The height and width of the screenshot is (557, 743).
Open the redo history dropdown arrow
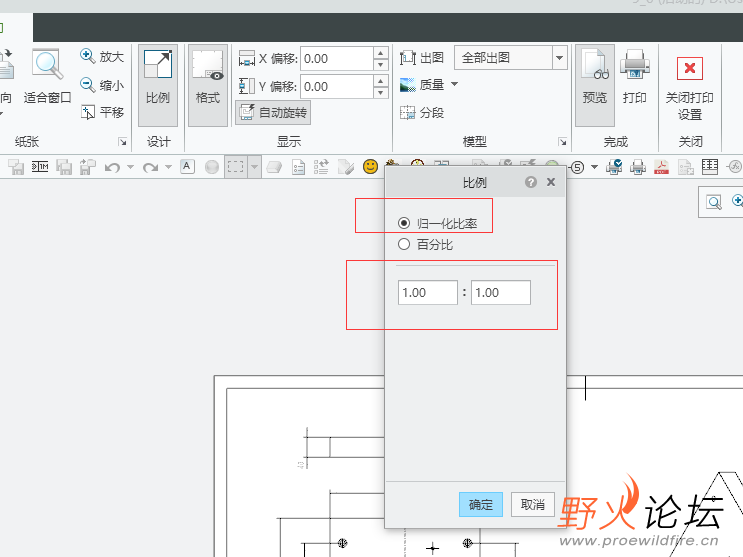coord(168,167)
